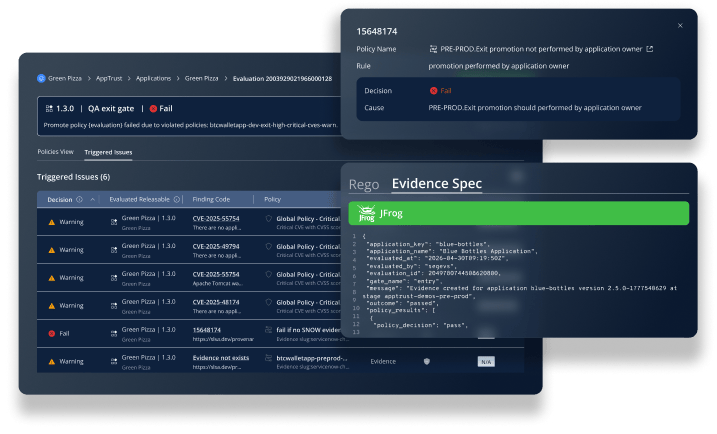717x434 pixels.
Task: Click policy icon beside btcwalletapp-preprod
Action: (x=268, y=358)
